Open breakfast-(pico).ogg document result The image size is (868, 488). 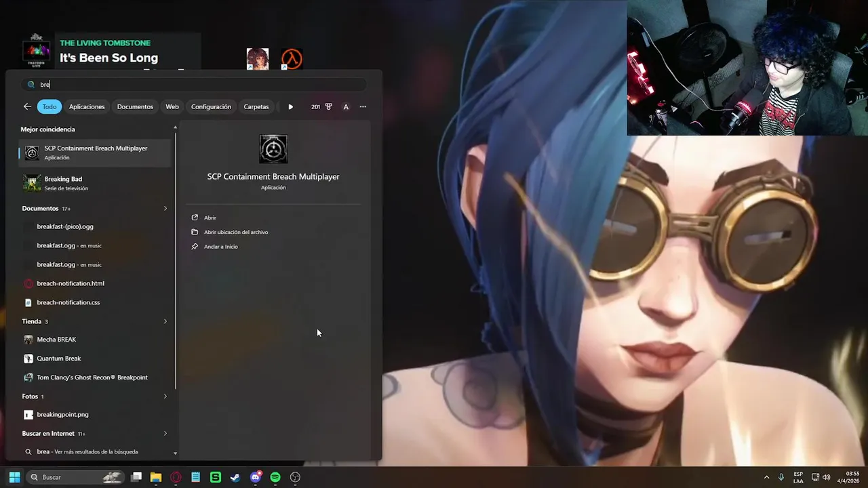click(95, 226)
